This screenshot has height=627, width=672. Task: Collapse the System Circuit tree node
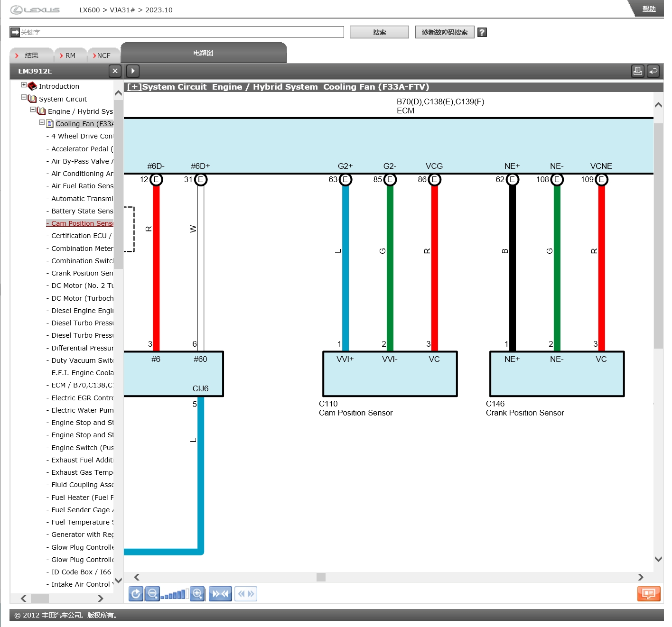pyautogui.click(x=24, y=98)
